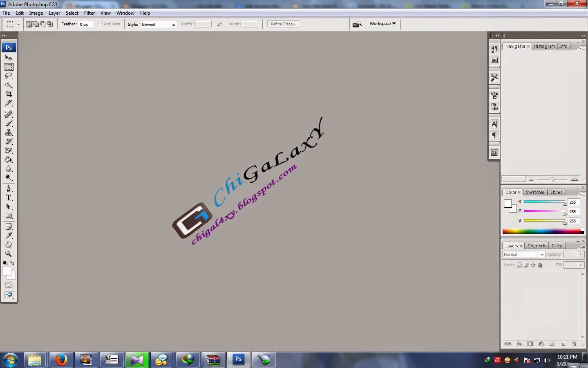Open the Paragraph panel icon
Screen dimensions: 588x368
click(494, 135)
